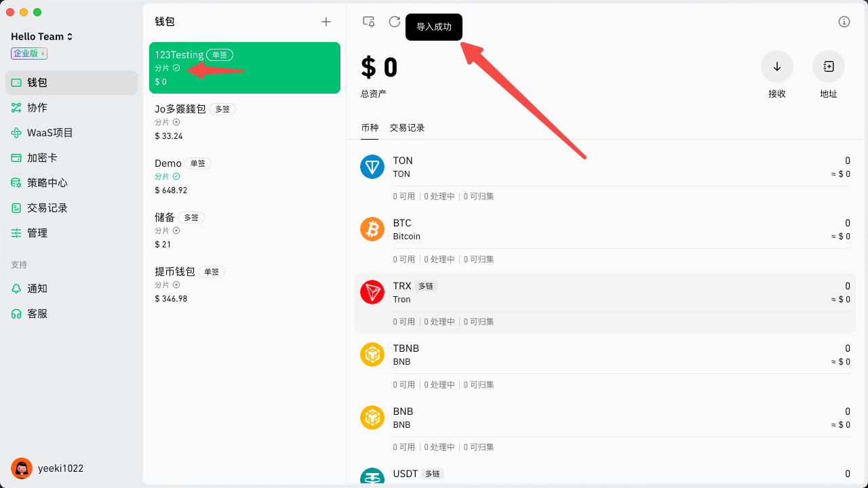Click the info icon at top right
The image size is (868, 488).
tap(844, 22)
